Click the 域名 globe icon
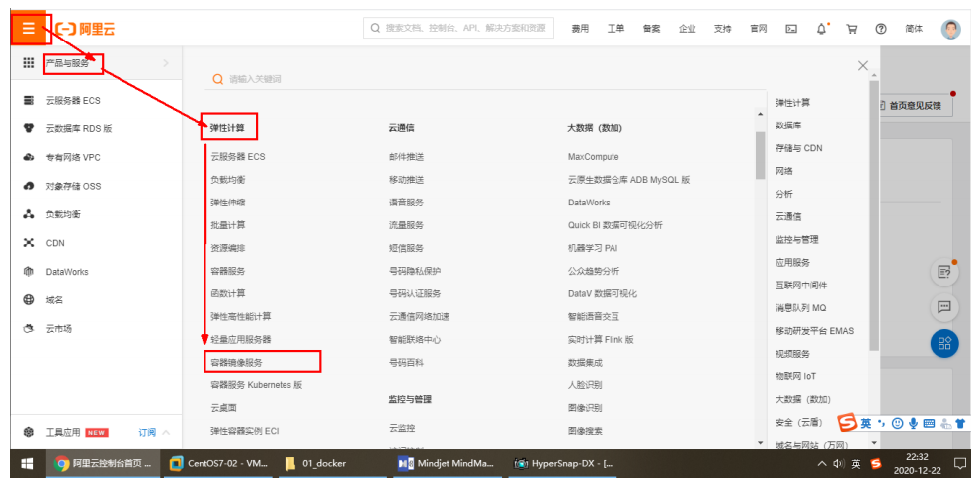Viewport: 980px width, 490px height. tap(28, 300)
